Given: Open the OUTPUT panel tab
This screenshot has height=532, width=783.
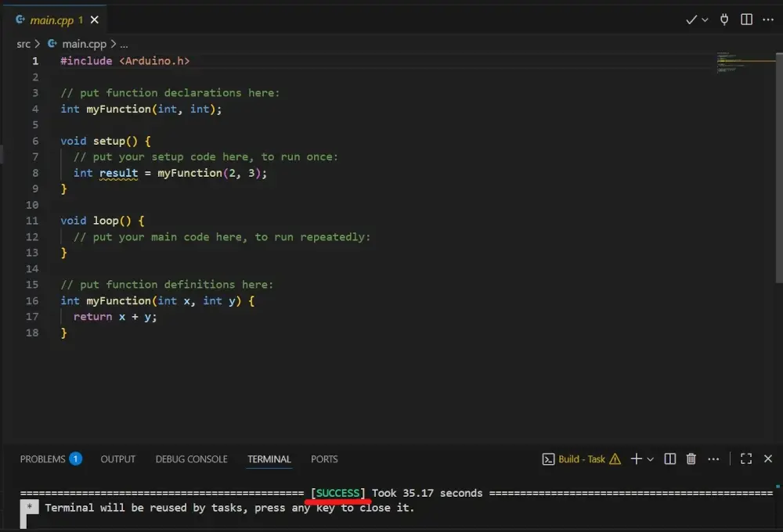Looking at the screenshot, I should click(x=117, y=459).
